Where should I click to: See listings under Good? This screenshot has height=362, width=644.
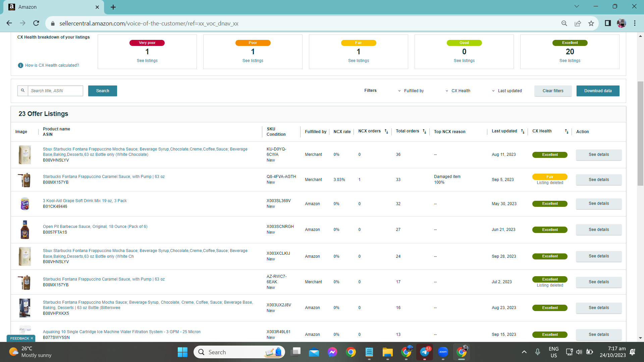click(x=464, y=61)
